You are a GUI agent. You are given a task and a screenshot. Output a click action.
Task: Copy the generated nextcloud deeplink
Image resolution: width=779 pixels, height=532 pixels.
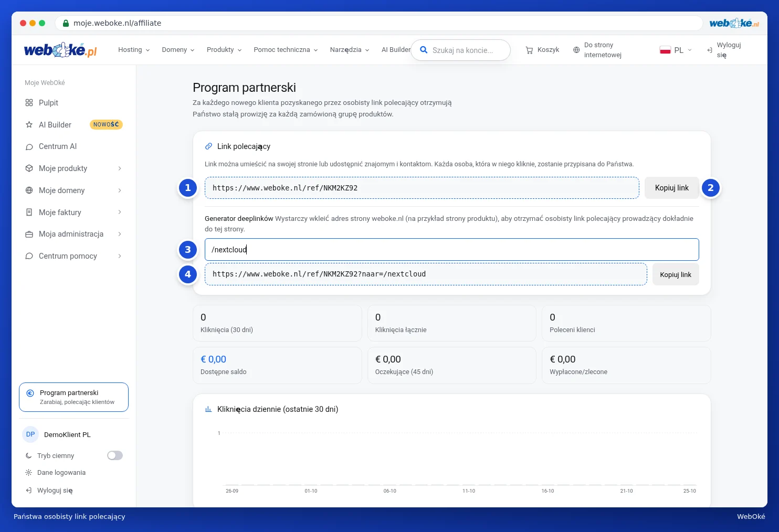(x=676, y=274)
